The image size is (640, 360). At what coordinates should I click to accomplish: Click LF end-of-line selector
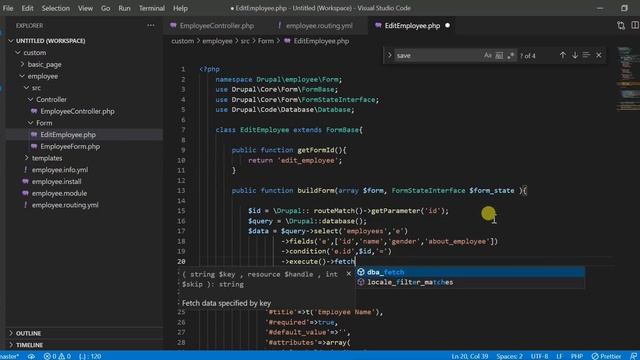tap(560, 356)
